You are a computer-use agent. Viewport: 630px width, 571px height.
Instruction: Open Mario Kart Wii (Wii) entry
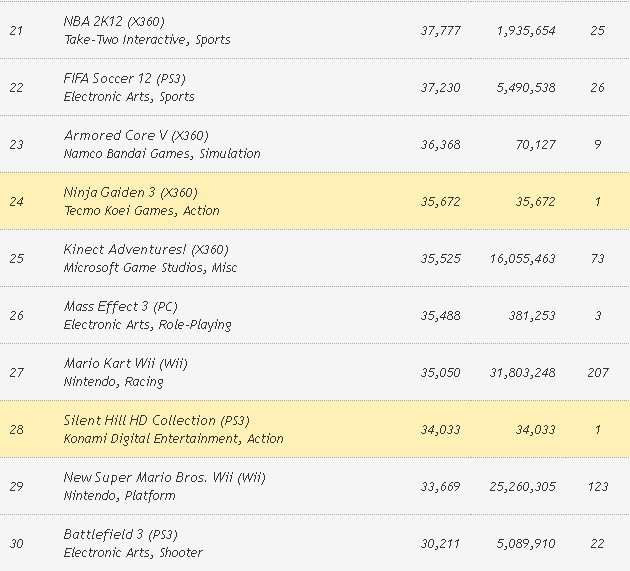(x=125, y=363)
